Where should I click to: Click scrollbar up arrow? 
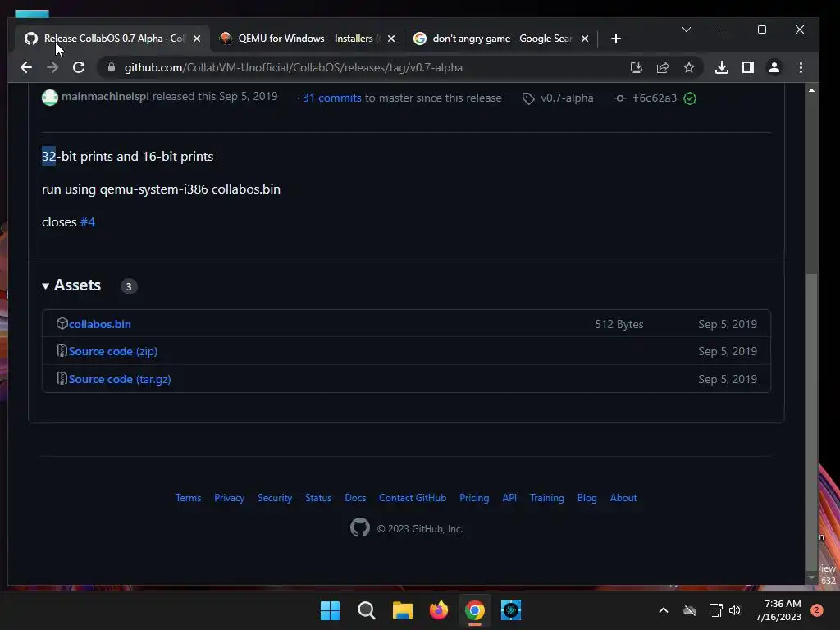tap(811, 90)
